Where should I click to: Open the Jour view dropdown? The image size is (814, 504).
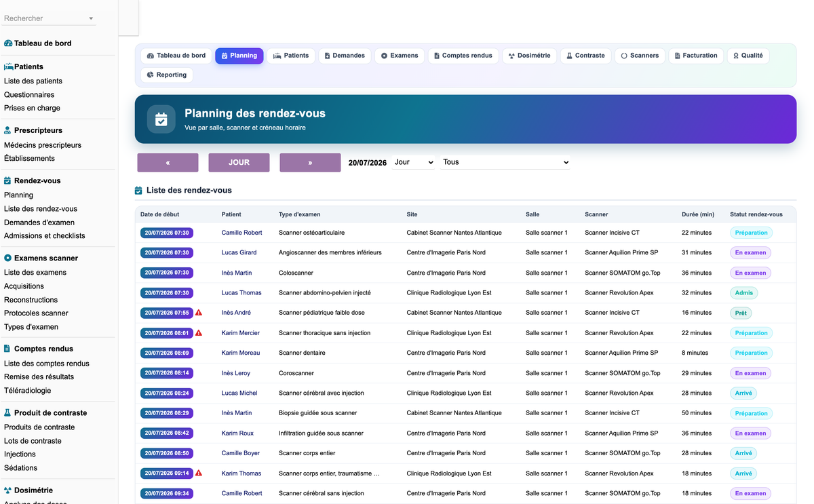413,163
